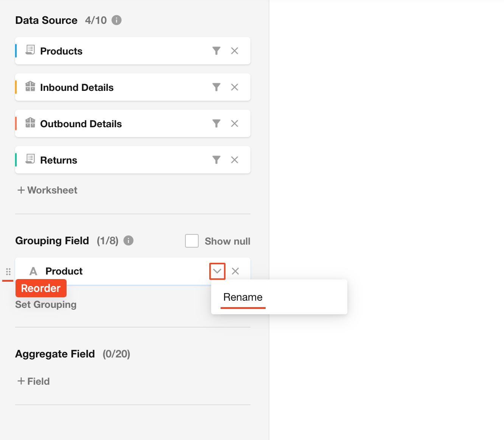This screenshot has height=440, width=504.
Task: Enable the Show null checkbox
Action: pos(192,241)
